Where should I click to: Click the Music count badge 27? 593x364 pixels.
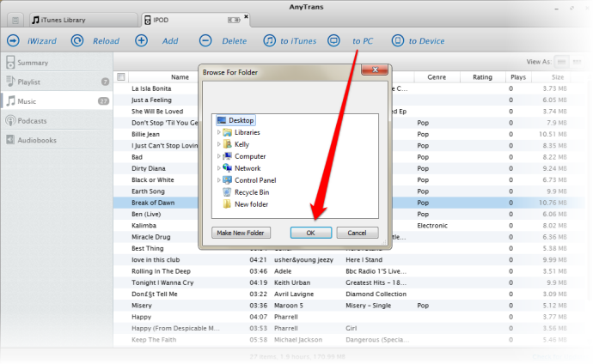[x=103, y=100]
